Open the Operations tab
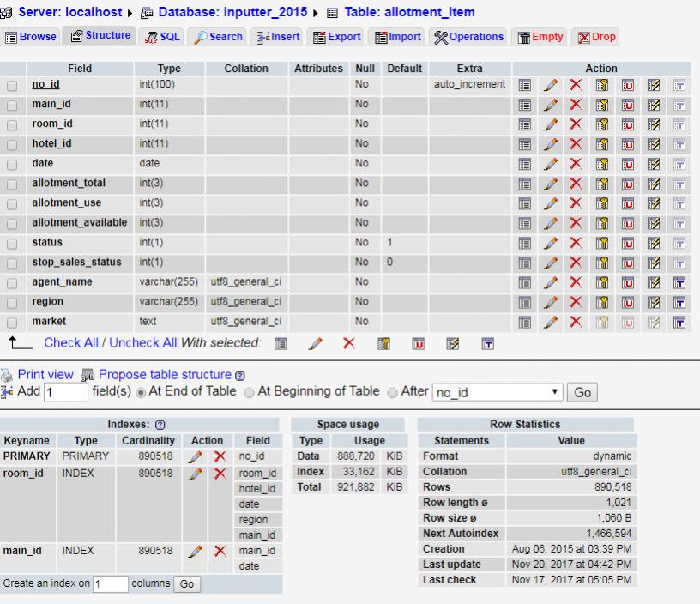 pos(468,37)
